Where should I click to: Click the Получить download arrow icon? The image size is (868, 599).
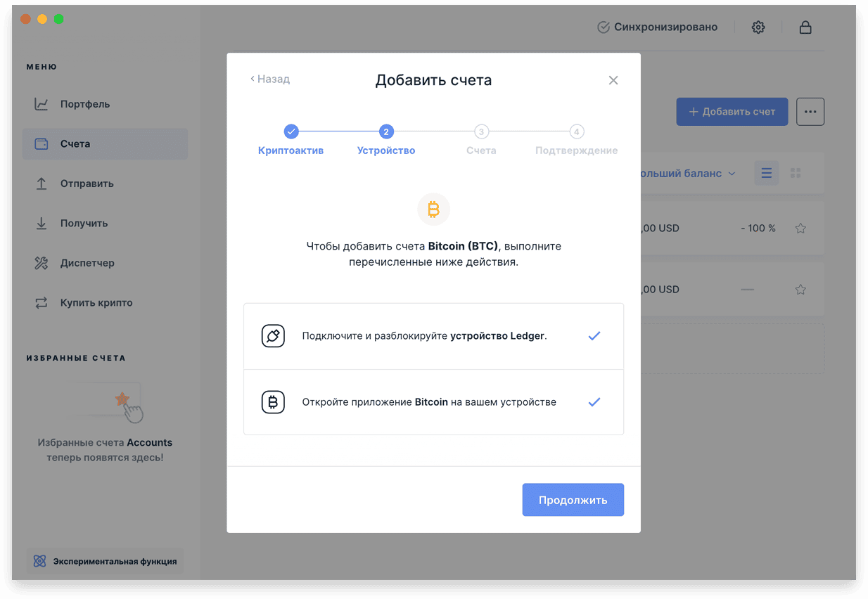(x=42, y=224)
